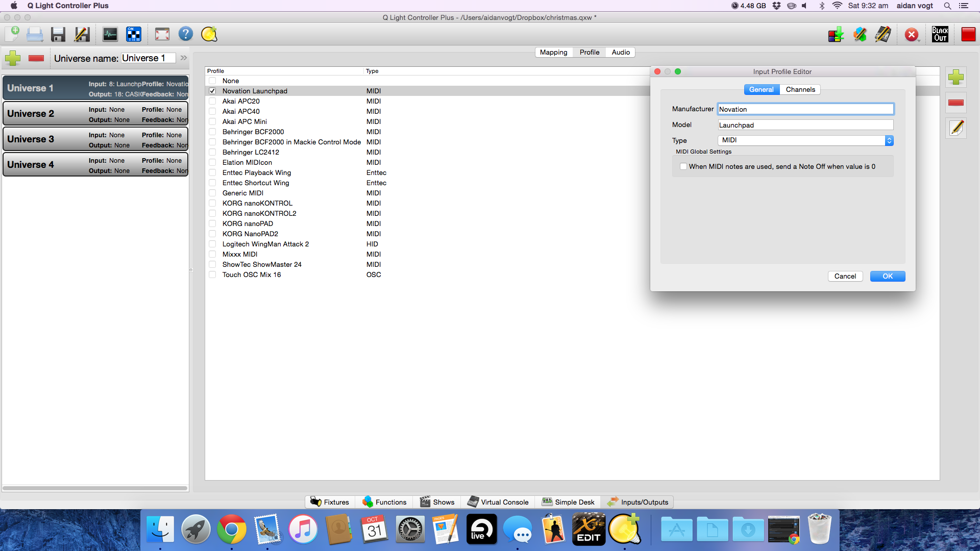Select Universe 3 in the list
The image size is (980, 551).
point(95,139)
